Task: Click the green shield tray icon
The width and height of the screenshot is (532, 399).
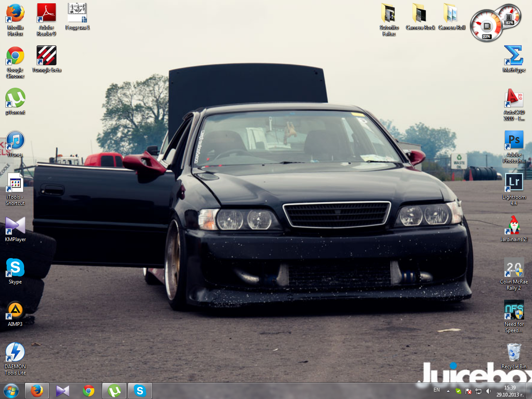Action: pos(458,391)
